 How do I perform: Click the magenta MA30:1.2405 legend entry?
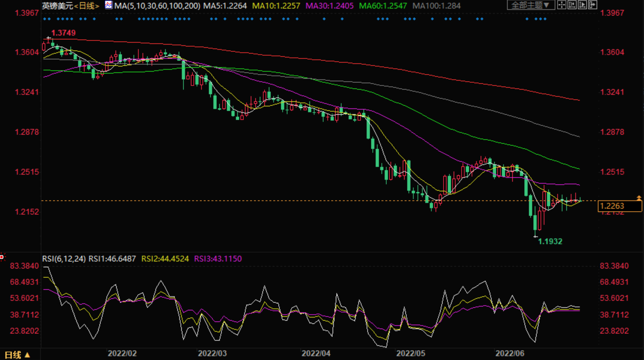[x=329, y=6]
